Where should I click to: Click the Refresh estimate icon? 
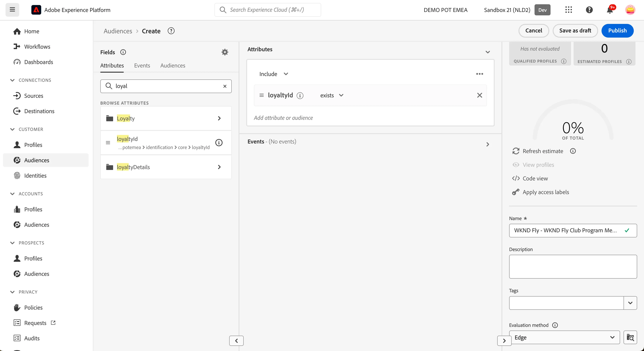tap(516, 151)
